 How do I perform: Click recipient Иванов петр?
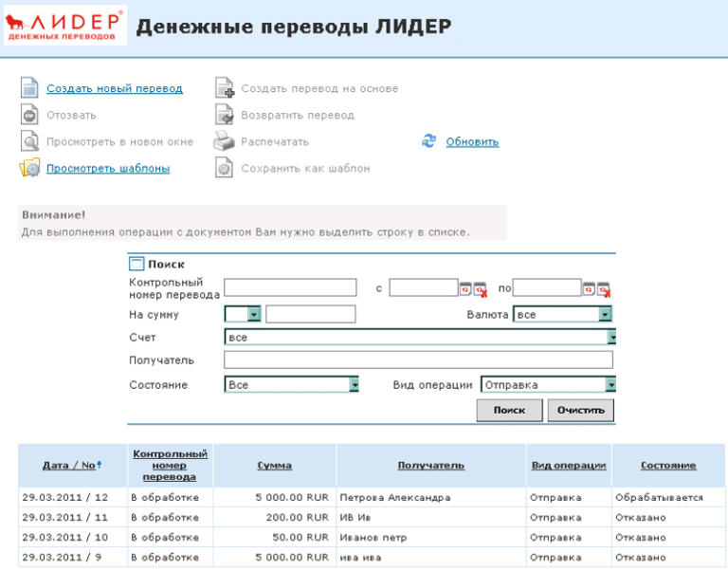click(373, 538)
